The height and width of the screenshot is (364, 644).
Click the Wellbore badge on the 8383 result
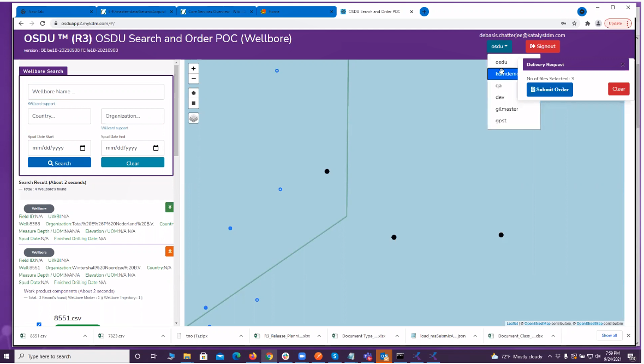click(39, 208)
